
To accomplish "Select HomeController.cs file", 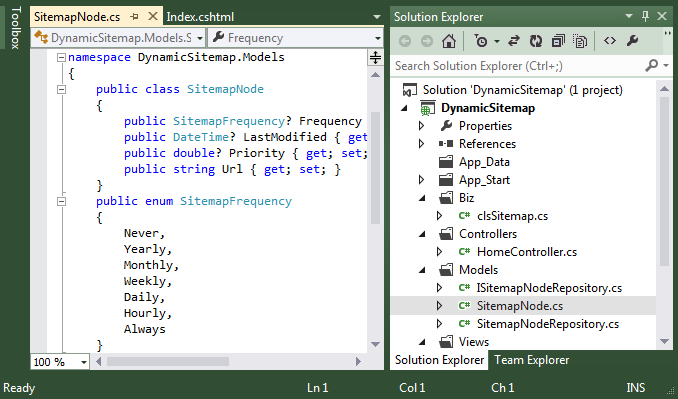I will point(527,252).
